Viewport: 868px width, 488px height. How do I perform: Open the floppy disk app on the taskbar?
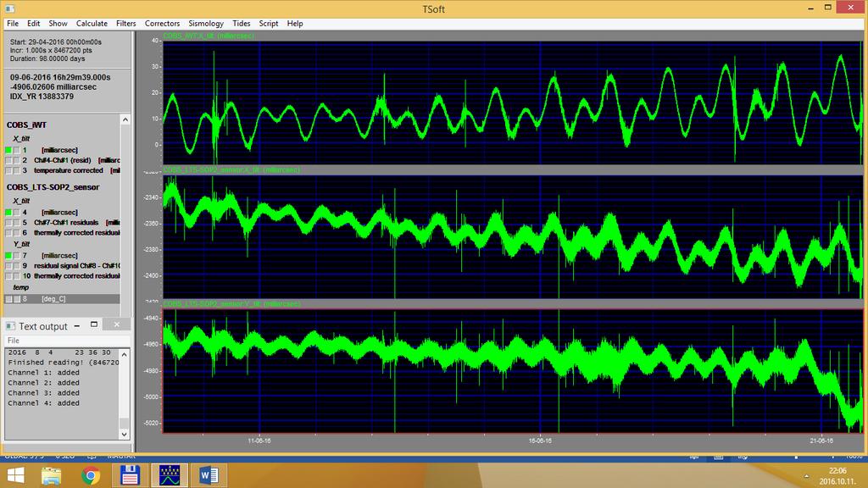pyautogui.click(x=130, y=475)
